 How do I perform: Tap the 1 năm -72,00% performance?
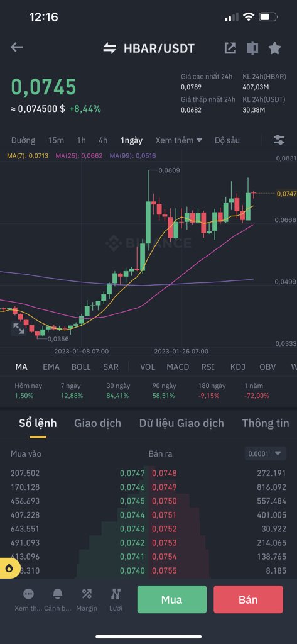tap(257, 391)
